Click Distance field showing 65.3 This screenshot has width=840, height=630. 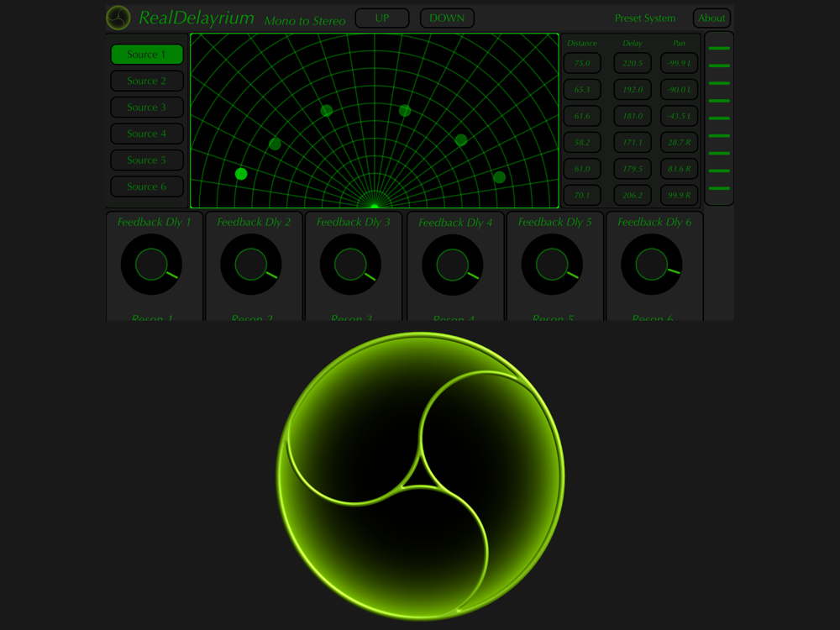click(582, 90)
